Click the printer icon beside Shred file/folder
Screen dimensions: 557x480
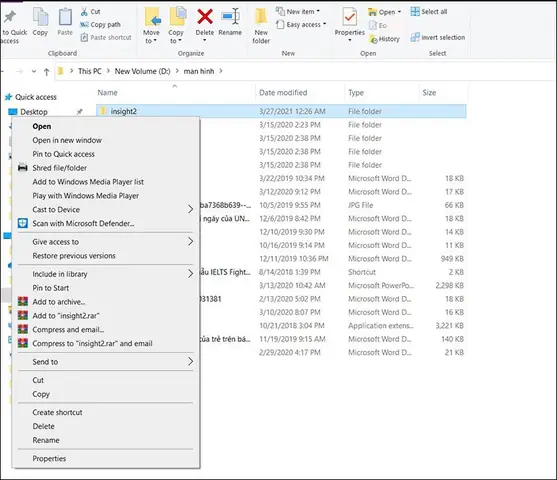[23, 168]
